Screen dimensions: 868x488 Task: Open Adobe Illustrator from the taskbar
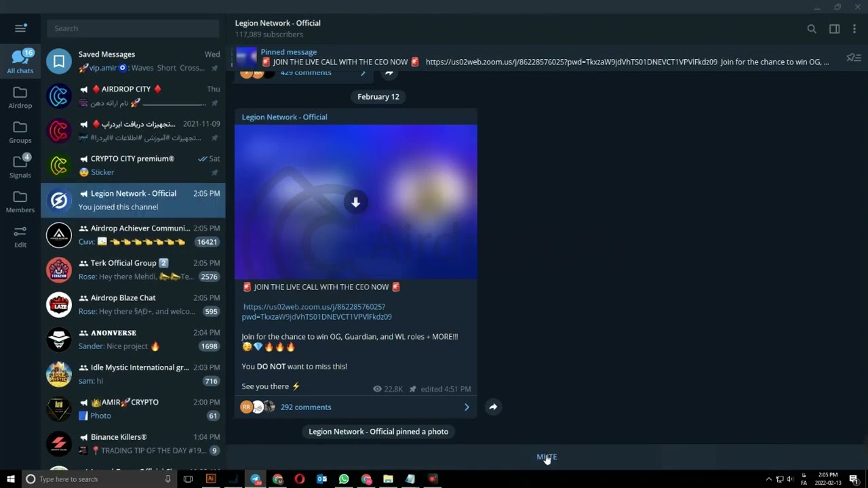(x=211, y=479)
